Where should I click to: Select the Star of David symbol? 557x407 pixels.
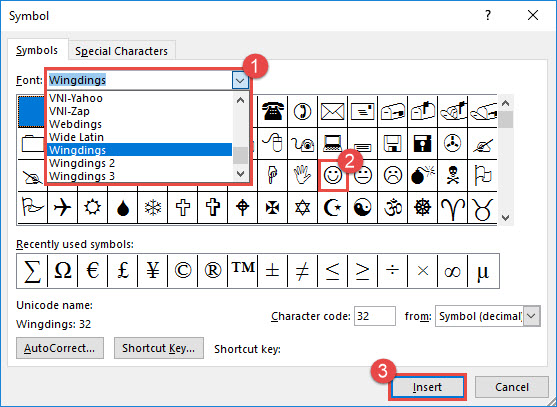coord(302,207)
